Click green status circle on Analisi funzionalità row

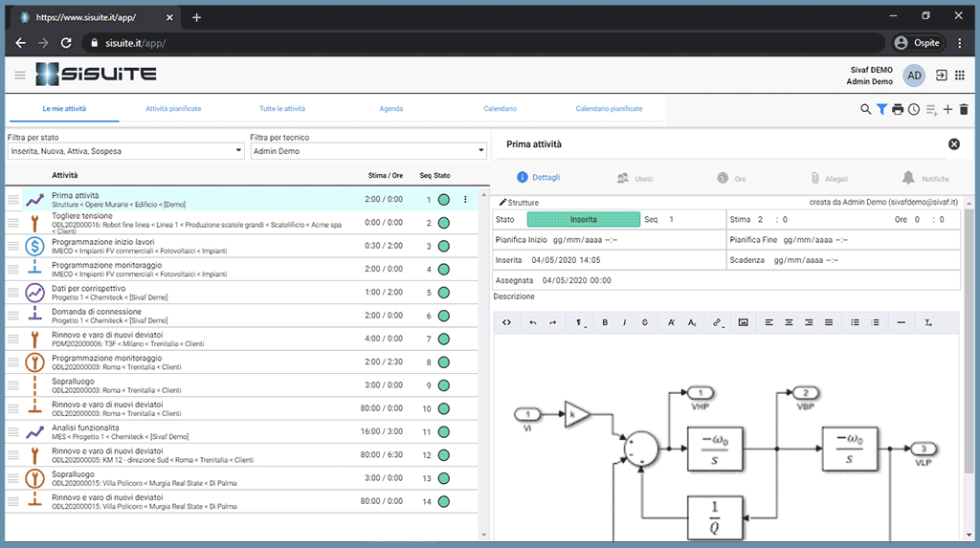[444, 431]
